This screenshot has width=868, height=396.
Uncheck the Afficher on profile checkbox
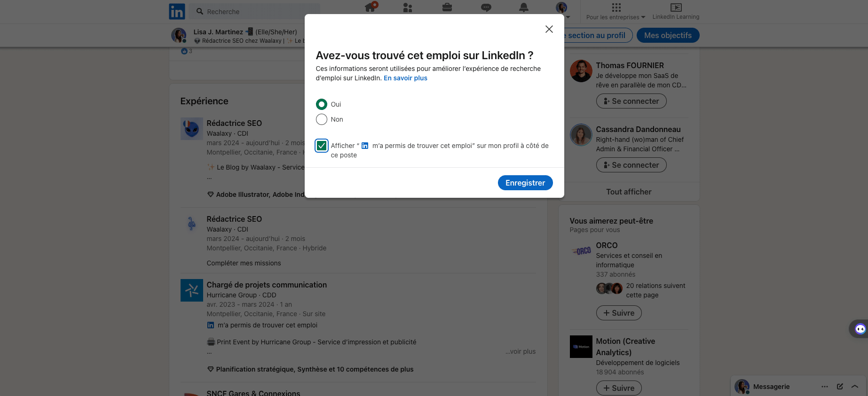pyautogui.click(x=322, y=146)
